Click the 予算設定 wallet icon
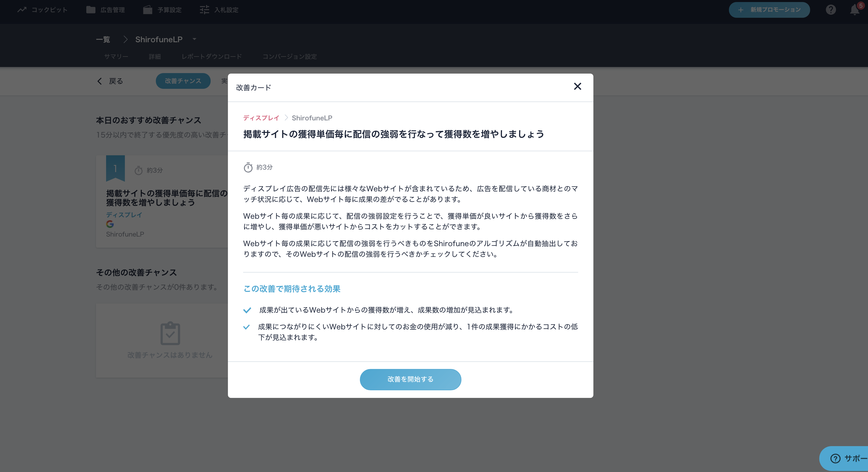The image size is (868, 472). coord(148,10)
